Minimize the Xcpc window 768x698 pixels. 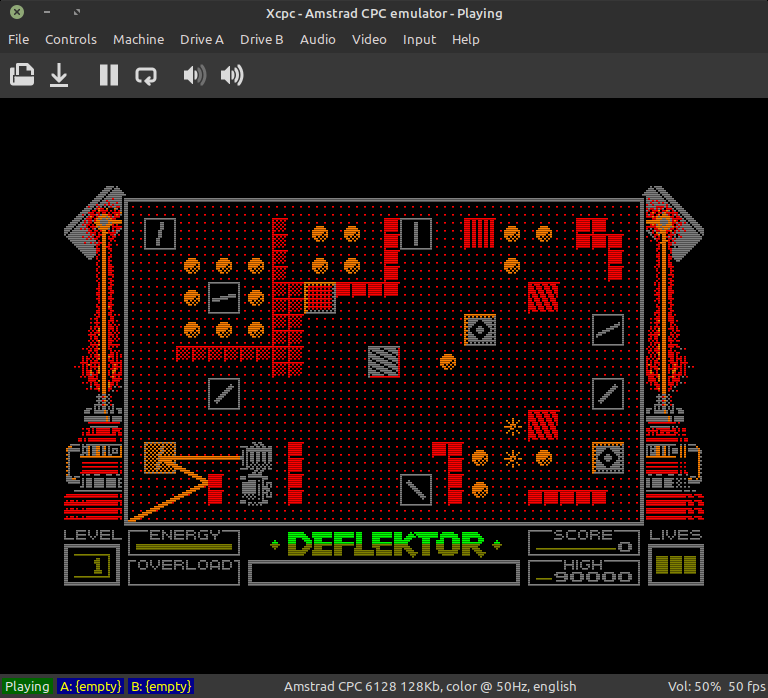(x=47, y=12)
